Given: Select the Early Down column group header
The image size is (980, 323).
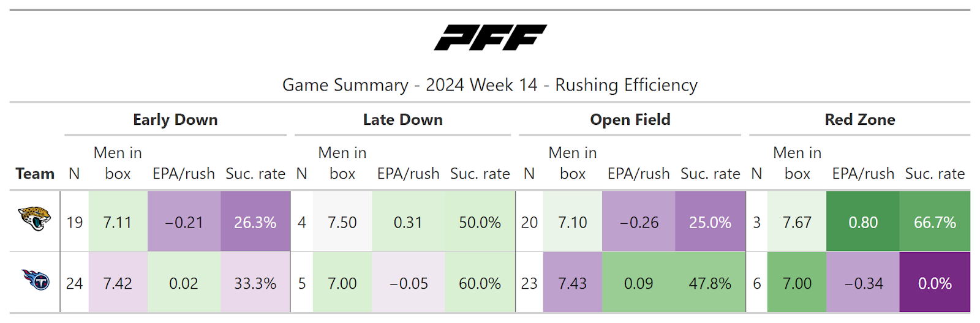Looking at the screenshot, I should point(175,120).
